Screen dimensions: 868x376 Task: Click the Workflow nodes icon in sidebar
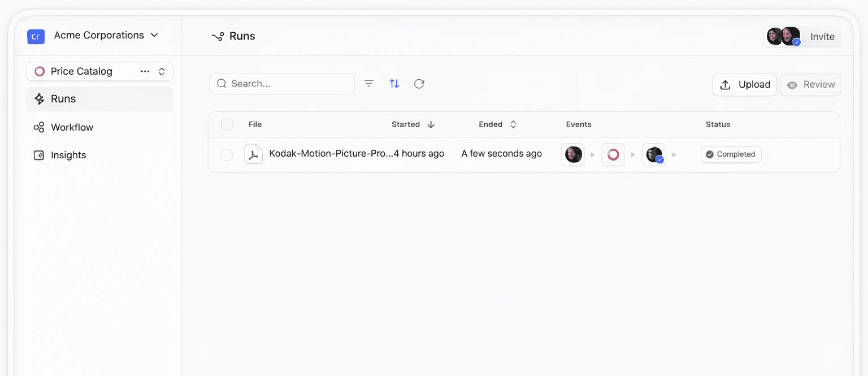(x=39, y=127)
